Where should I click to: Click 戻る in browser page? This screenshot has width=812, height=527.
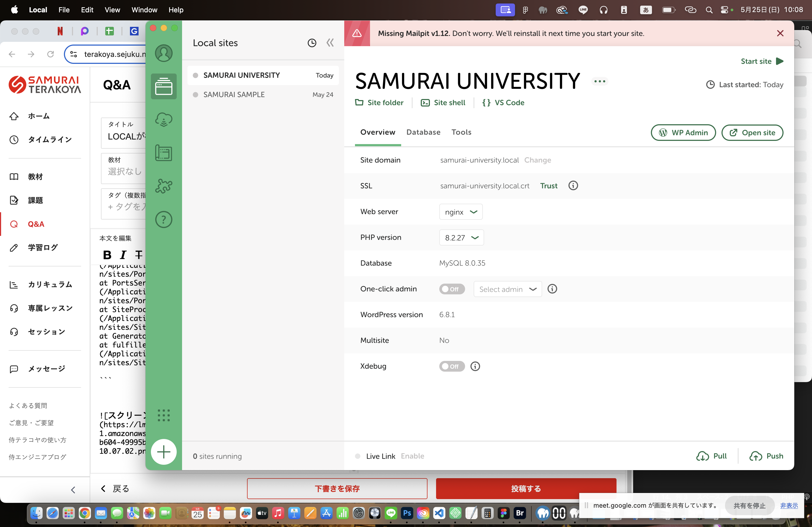click(115, 489)
